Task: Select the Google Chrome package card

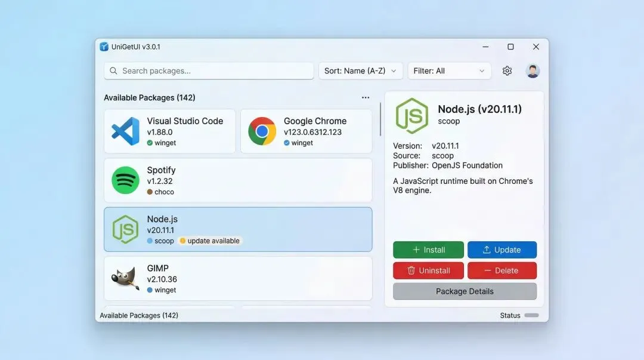Action: [306, 131]
